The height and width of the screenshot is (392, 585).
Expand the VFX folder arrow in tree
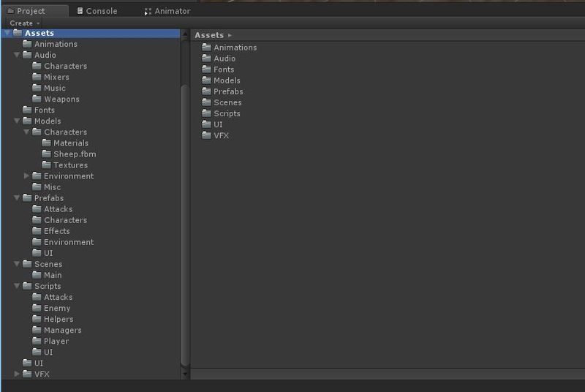click(17, 374)
